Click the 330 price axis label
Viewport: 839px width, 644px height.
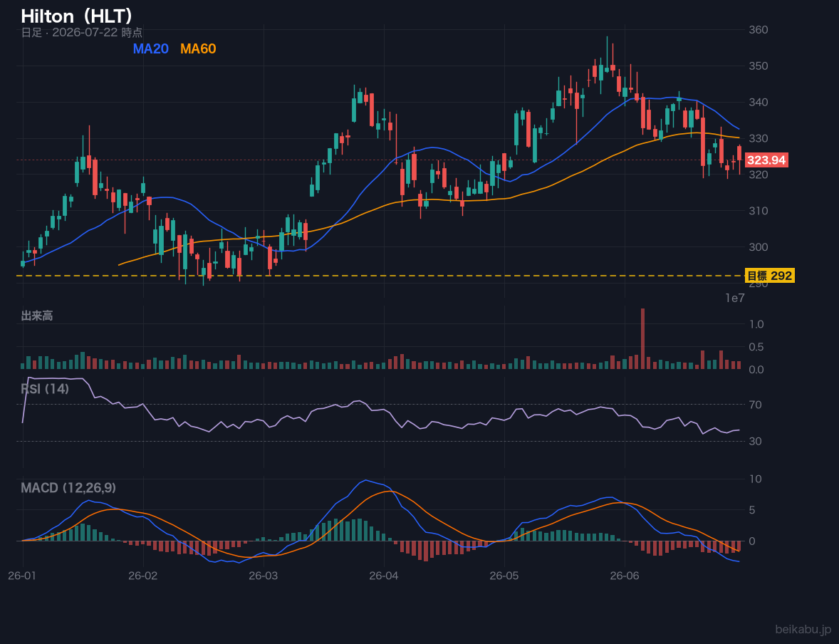tap(759, 139)
